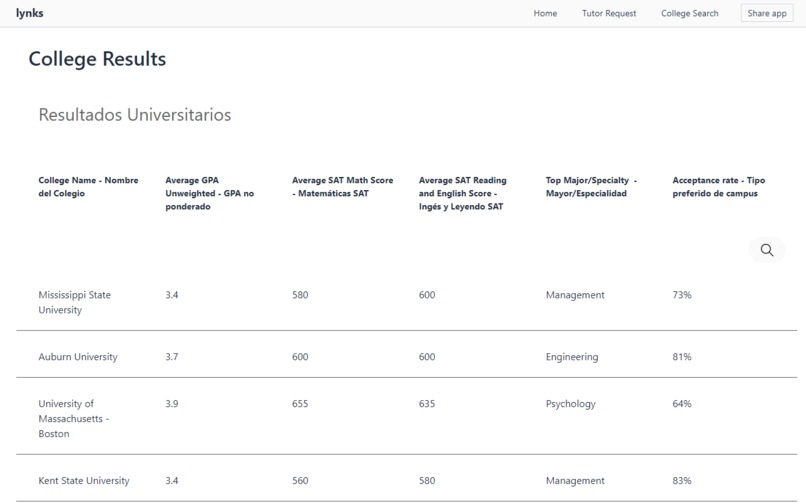Image resolution: width=806 pixels, height=504 pixels.
Task: Click the search magnifier icon
Action: [x=767, y=250]
